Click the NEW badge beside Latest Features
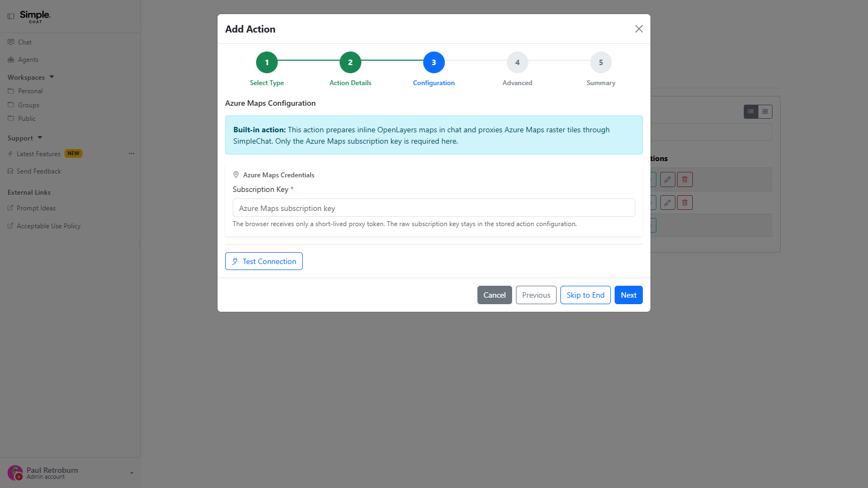This screenshot has height=488, width=868. point(73,153)
